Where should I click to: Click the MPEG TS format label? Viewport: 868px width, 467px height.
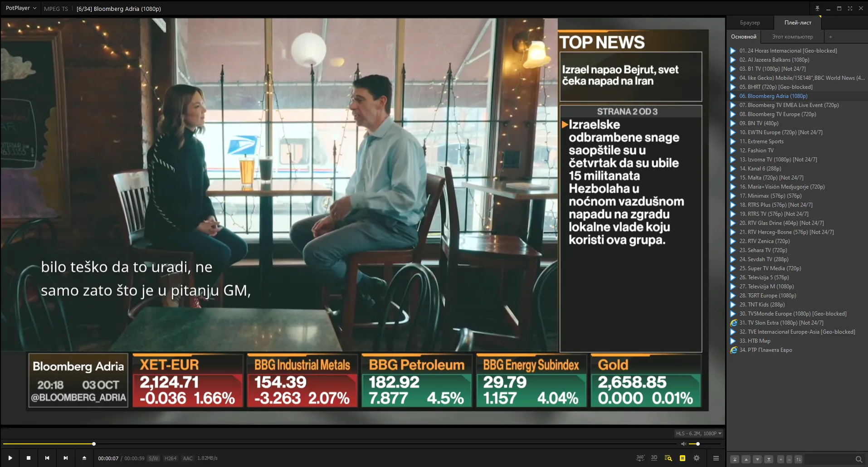[x=56, y=9]
